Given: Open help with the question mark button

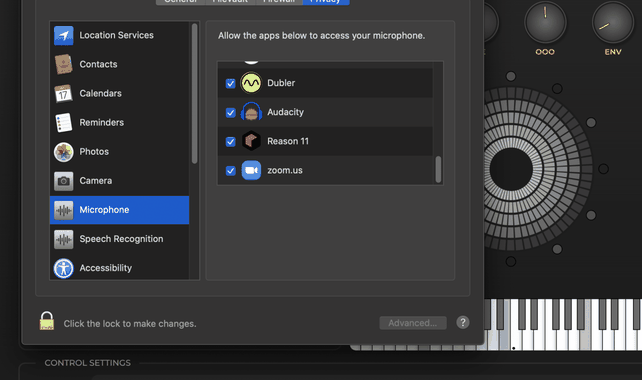Looking at the screenshot, I should pyautogui.click(x=463, y=323).
